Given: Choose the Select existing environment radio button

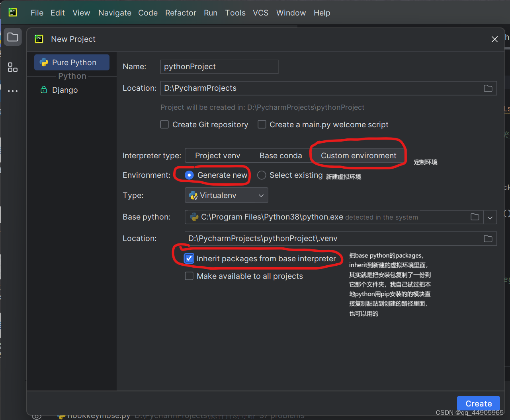Looking at the screenshot, I should (262, 175).
